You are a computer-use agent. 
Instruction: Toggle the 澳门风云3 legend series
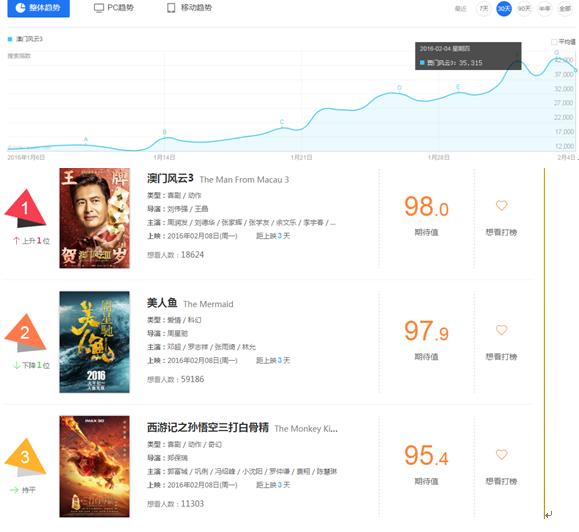(x=25, y=39)
